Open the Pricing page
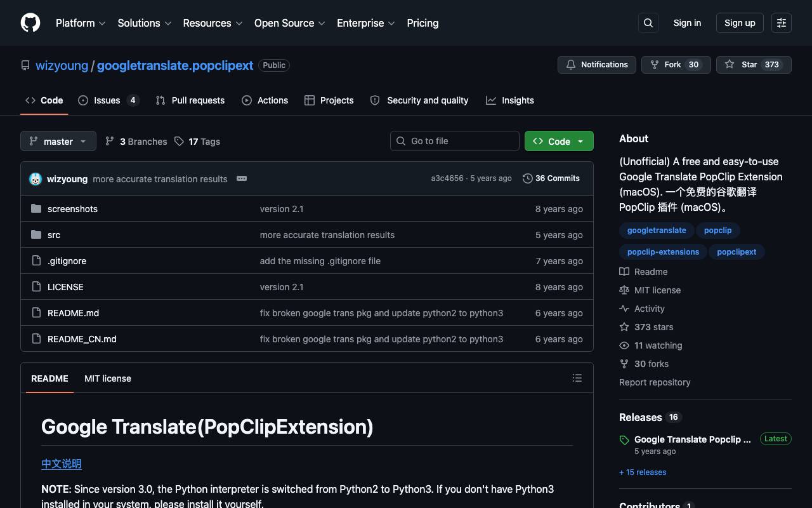812x508 pixels. point(422,23)
